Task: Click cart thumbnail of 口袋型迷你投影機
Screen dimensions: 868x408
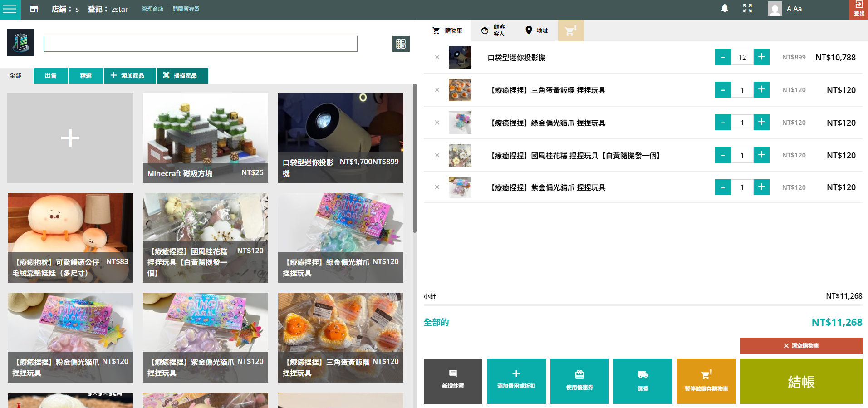Action: 460,57
